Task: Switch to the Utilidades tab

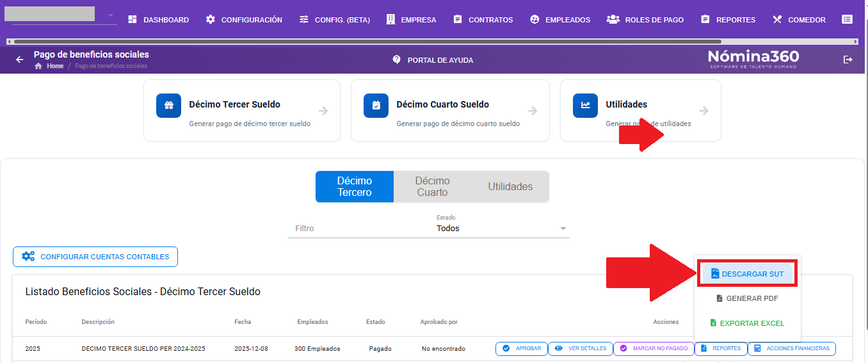Action: (x=510, y=186)
